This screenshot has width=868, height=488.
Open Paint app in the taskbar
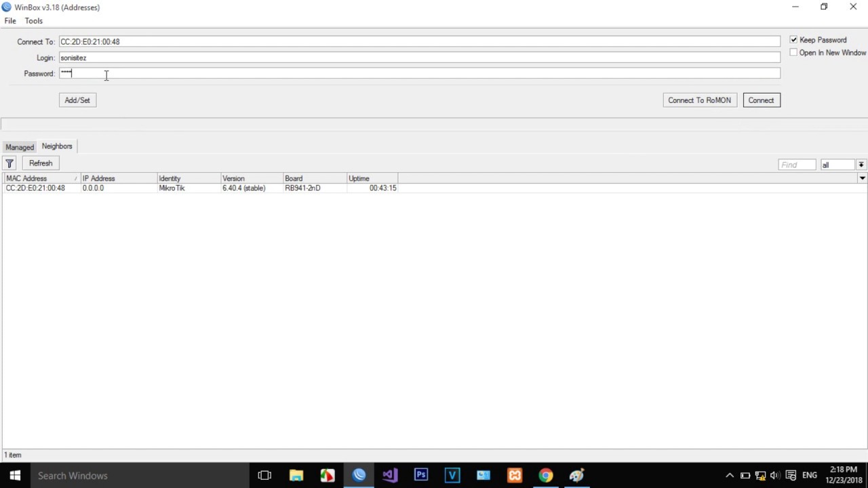tap(577, 475)
